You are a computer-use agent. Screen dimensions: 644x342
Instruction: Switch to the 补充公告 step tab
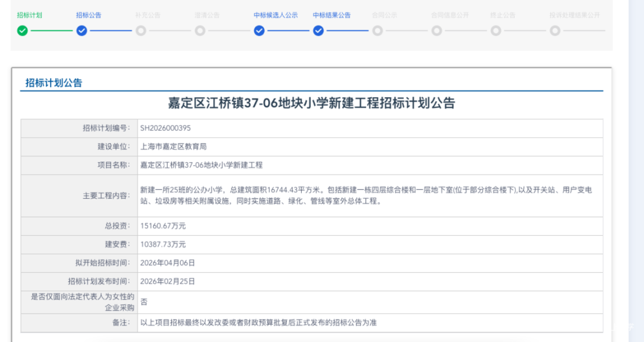[x=148, y=15]
